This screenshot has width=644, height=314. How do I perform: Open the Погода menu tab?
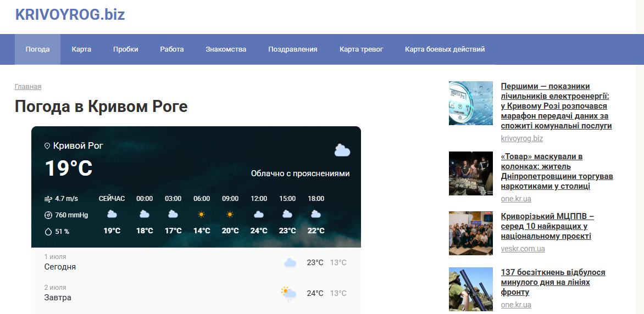(38, 49)
